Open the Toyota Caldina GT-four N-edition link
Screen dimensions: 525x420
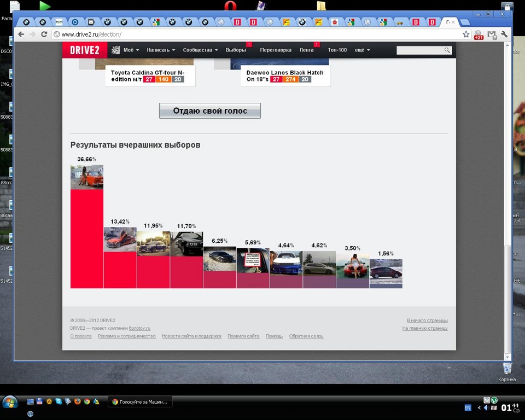tap(148, 75)
